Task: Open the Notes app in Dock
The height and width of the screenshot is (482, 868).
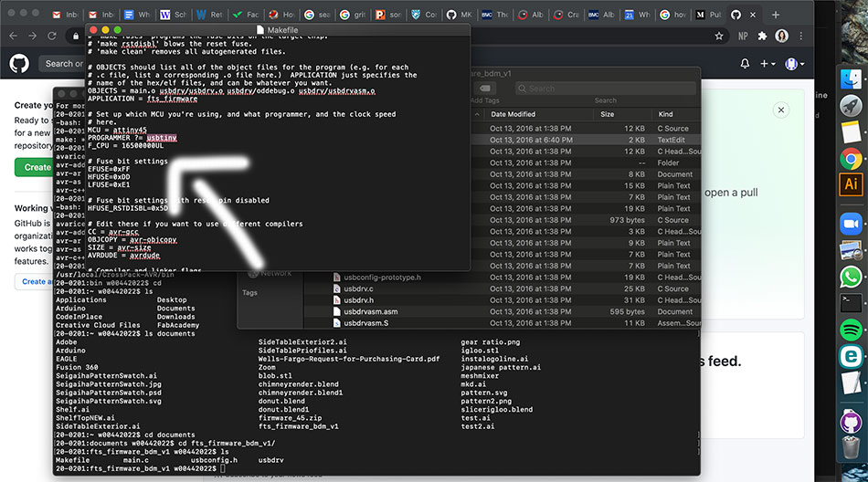Action: tap(851, 132)
